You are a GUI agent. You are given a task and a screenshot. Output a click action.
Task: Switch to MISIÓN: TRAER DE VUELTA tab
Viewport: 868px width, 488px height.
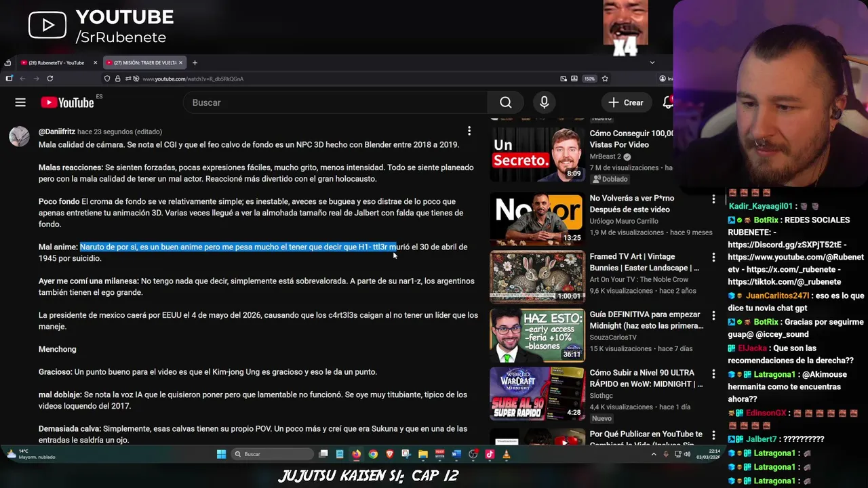click(x=144, y=62)
